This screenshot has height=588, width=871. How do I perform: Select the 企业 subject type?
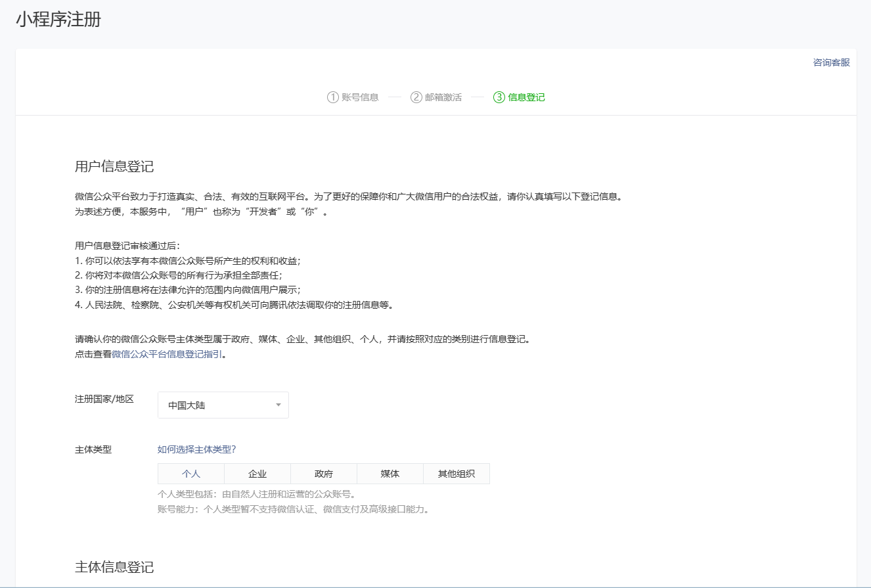(257, 474)
